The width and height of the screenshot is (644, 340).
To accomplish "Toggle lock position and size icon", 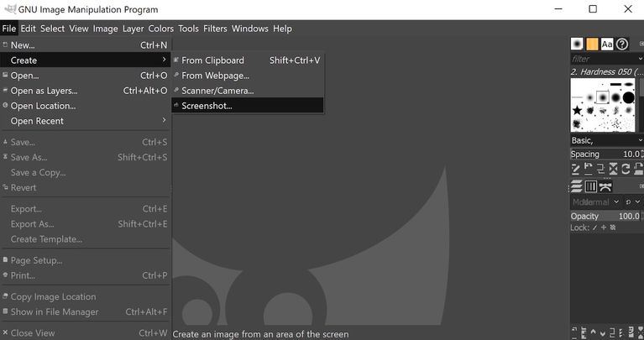I will click(x=604, y=228).
